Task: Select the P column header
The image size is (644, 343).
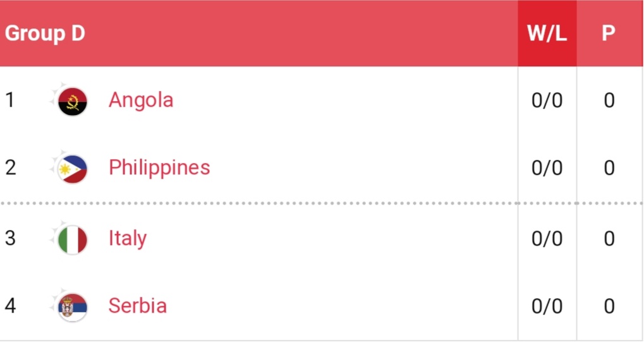Action: [609, 33]
